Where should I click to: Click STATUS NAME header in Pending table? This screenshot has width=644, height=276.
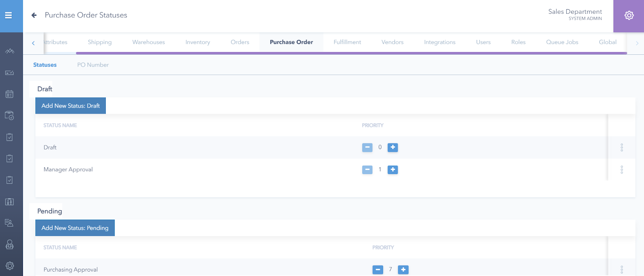60,247
